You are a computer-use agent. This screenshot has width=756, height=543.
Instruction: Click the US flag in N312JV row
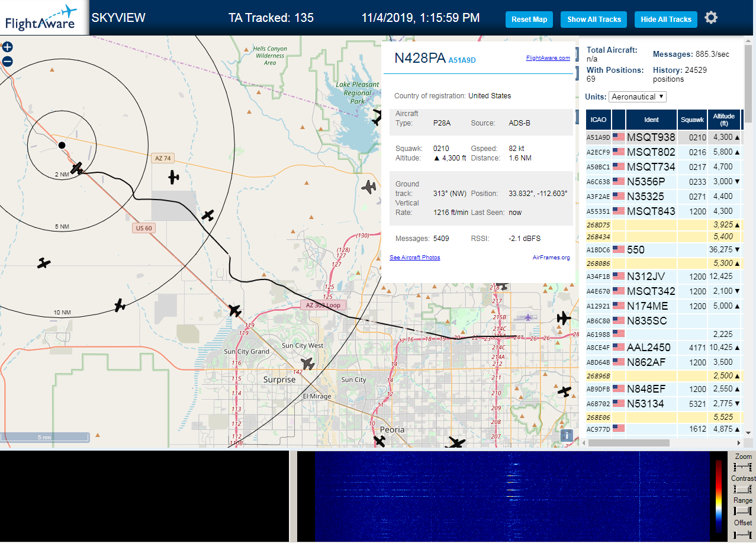(x=619, y=276)
